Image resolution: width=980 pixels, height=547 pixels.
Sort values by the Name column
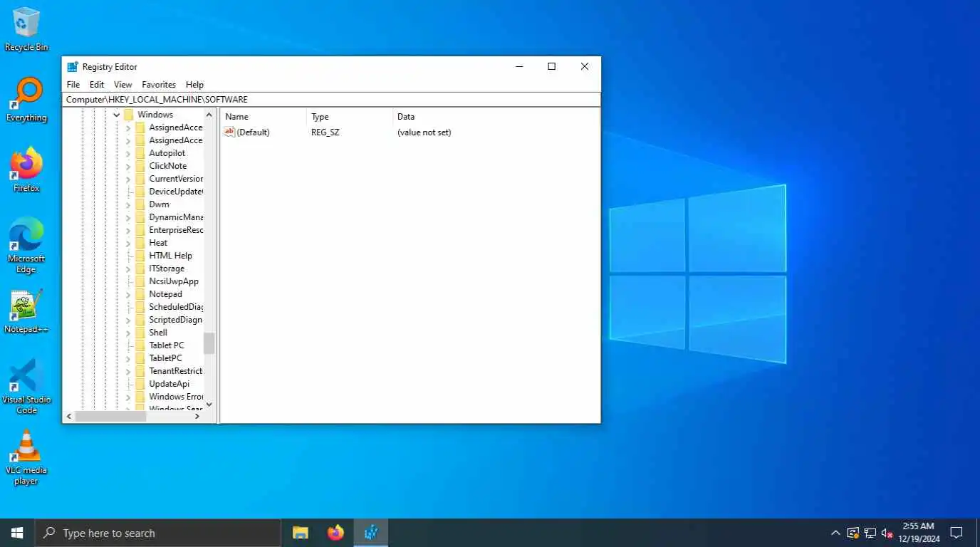click(264, 117)
